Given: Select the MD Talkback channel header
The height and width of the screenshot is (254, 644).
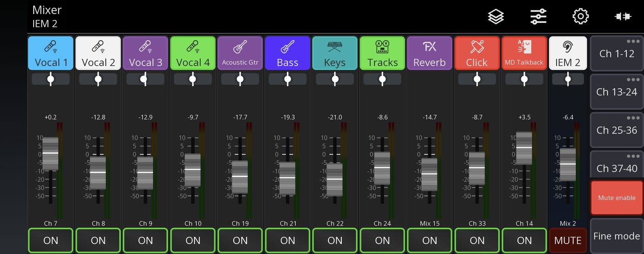Looking at the screenshot, I should click(524, 53).
